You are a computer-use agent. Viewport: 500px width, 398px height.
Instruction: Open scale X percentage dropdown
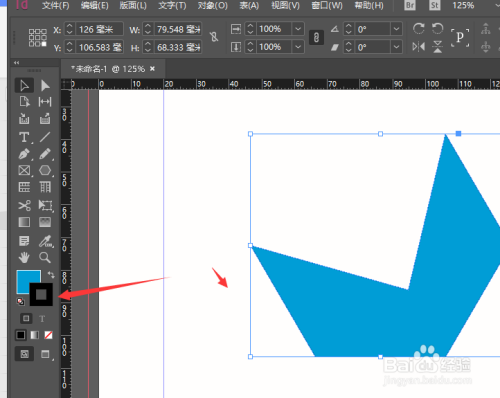[298, 29]
